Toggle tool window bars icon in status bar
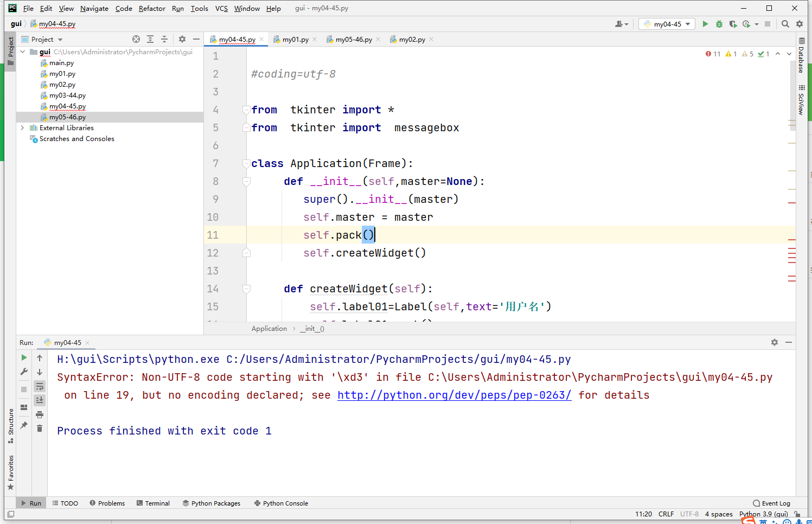Screen dimensions: 812x524 coord(11,514)
